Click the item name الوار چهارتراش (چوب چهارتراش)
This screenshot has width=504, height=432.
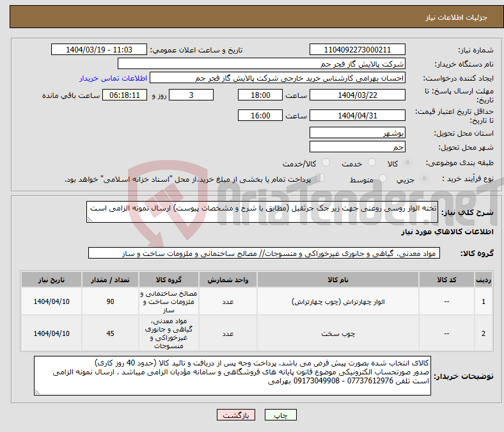tap(338, 301)
